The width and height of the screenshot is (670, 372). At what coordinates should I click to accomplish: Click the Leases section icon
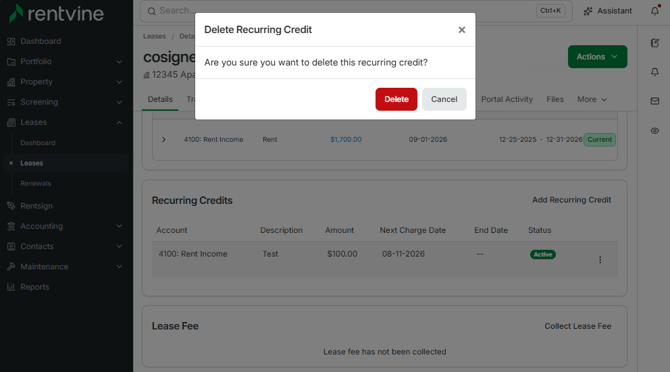point(11,123)
